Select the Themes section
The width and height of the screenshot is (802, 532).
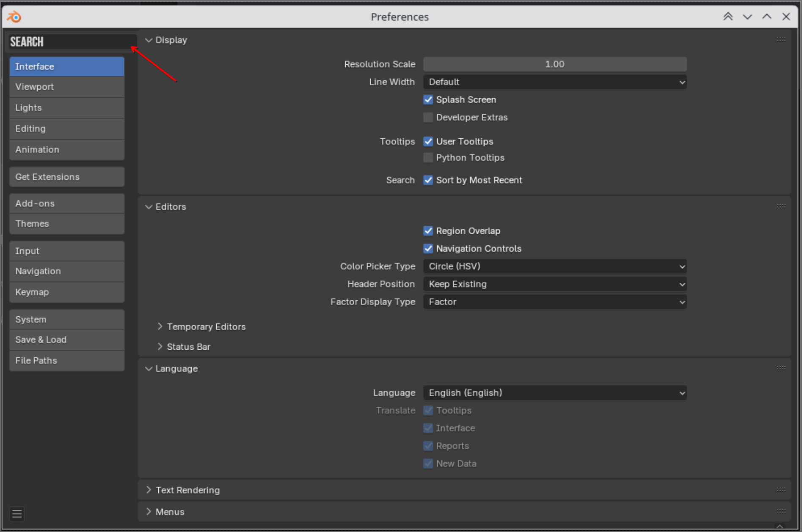[67, 224]
